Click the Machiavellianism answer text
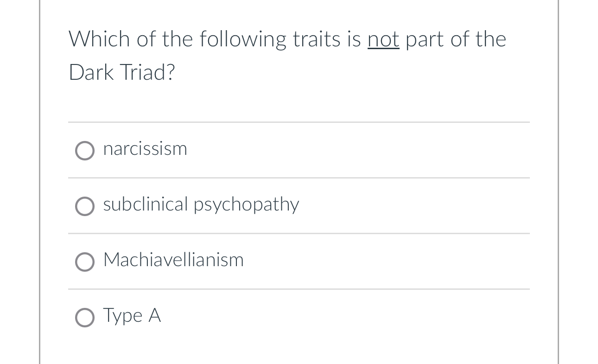Viewport: 598px width, 364px height. click(173, 260)
